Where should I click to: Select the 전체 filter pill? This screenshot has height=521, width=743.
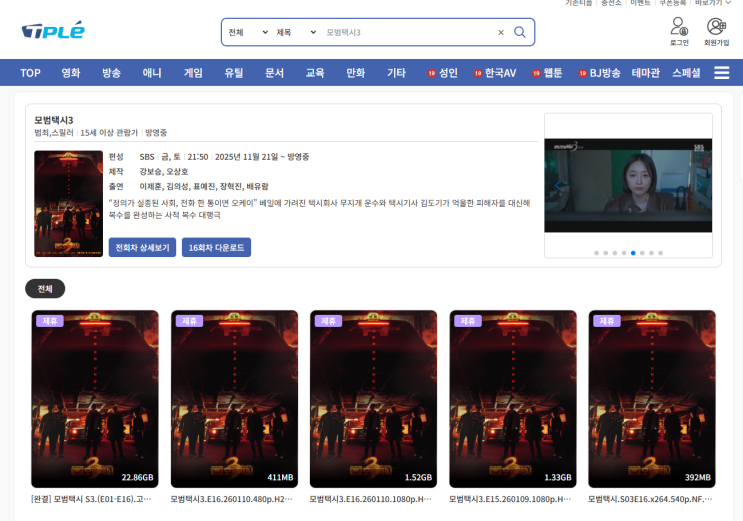pyautogui.click(x=45, y=289)
